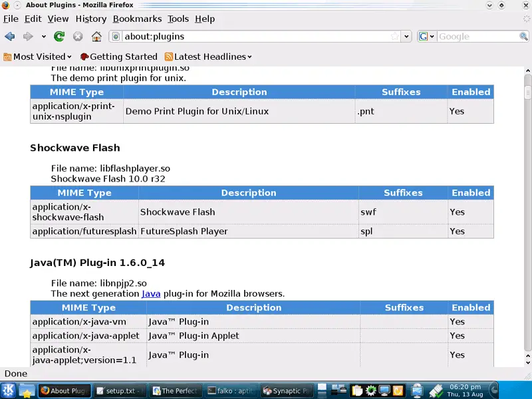The image size is (532, 399).
Task: Click the scrollbar up arrow at top
Action: click(527, 70)
